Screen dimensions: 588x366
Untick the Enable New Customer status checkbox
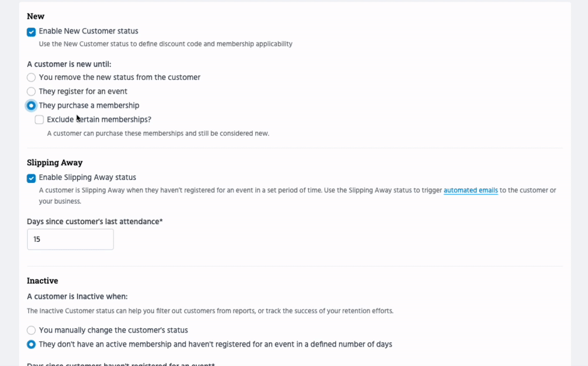point(31,32)
